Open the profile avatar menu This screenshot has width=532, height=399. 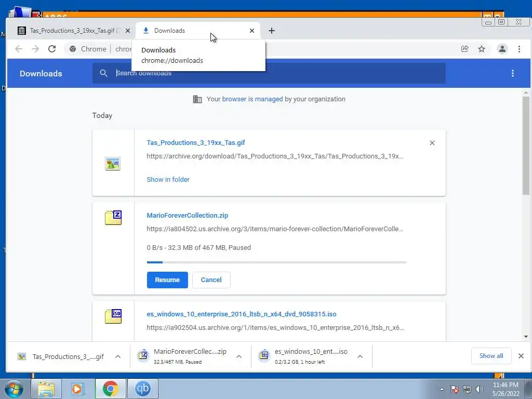click(x=502, y=49)
